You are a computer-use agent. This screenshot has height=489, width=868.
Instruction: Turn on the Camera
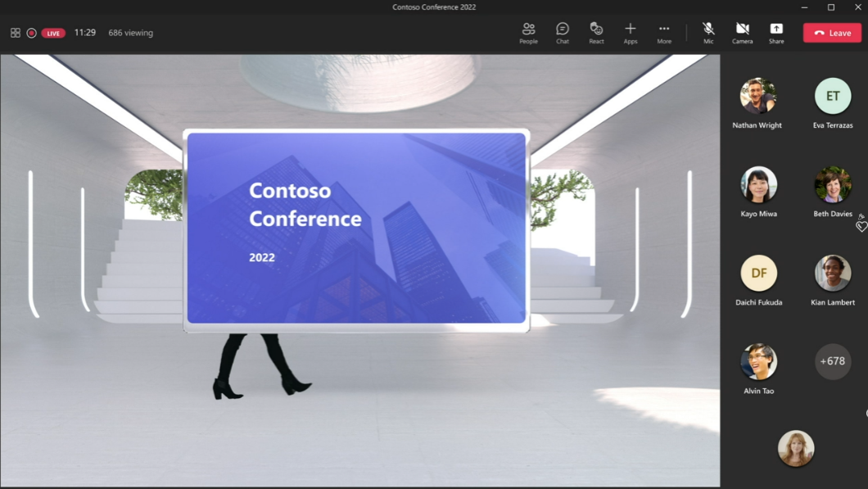click(743, 34)
